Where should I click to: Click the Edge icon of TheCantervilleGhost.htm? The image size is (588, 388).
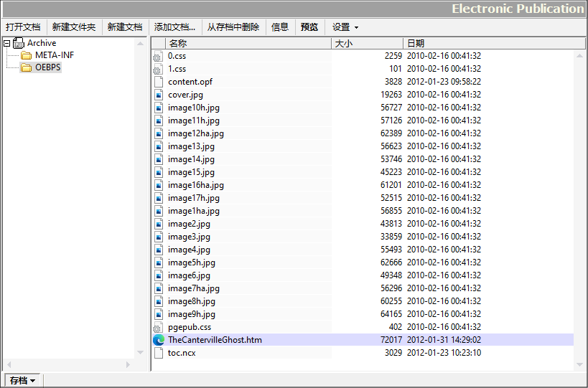coord(158,340)
